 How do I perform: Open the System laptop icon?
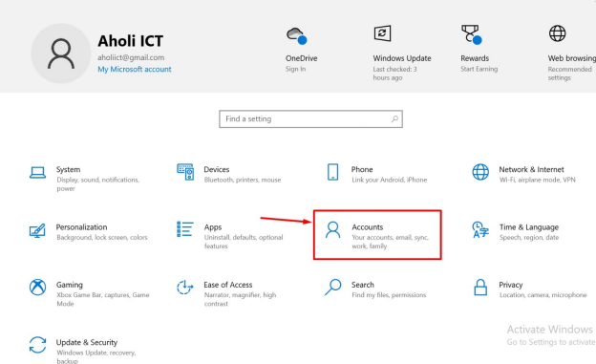pos(37,172)
